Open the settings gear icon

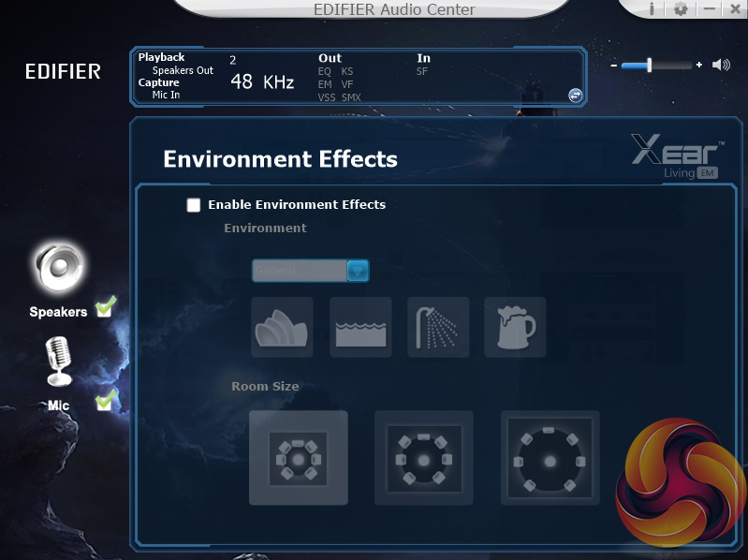[681, 8]
